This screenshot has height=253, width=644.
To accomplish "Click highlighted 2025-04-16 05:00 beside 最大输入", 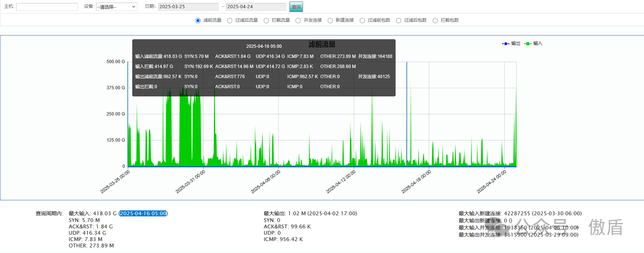I will [143, 213].
